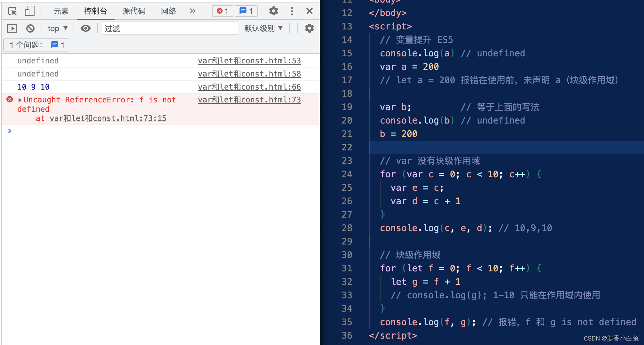Select the first 'undefined' console output
Screen dimensions: 644x345
38,60
